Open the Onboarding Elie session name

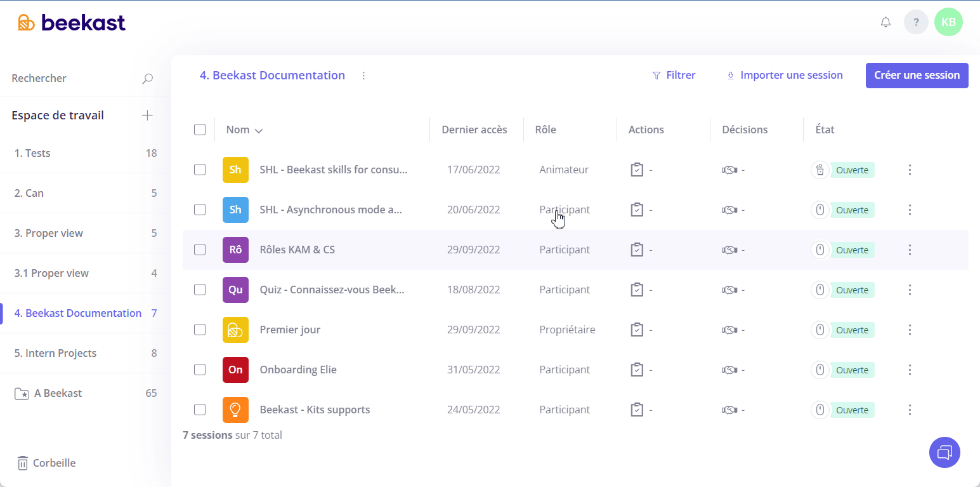(298, 370)
